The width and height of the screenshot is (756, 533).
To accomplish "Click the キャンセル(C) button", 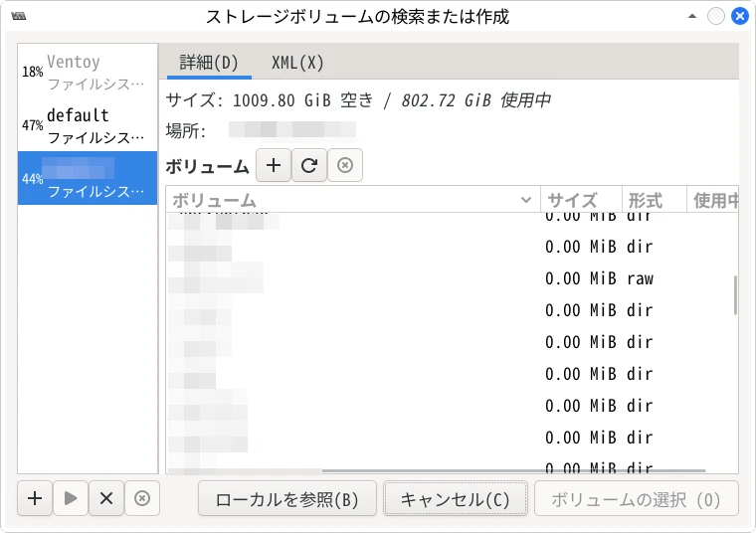I will pos(455,499).
